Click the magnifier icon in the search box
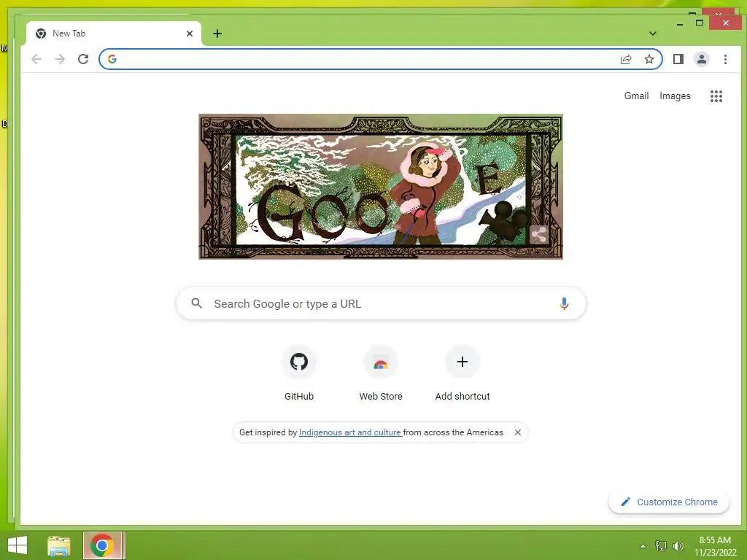Viewport: 747px width, 560px height. click(196, 303)
